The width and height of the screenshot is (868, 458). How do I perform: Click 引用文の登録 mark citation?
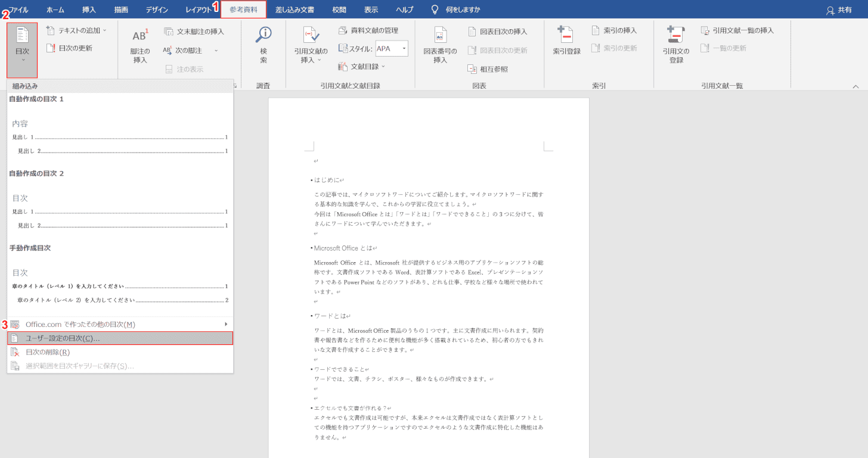click(x=676, y=46)
